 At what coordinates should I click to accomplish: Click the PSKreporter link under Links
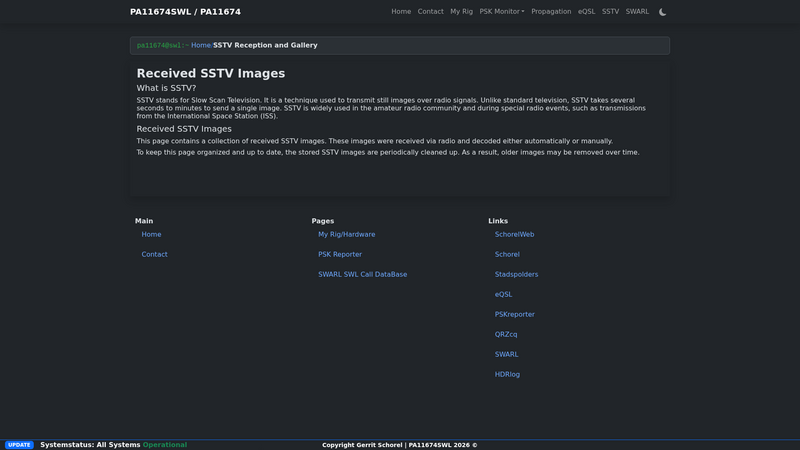point(514,315)
